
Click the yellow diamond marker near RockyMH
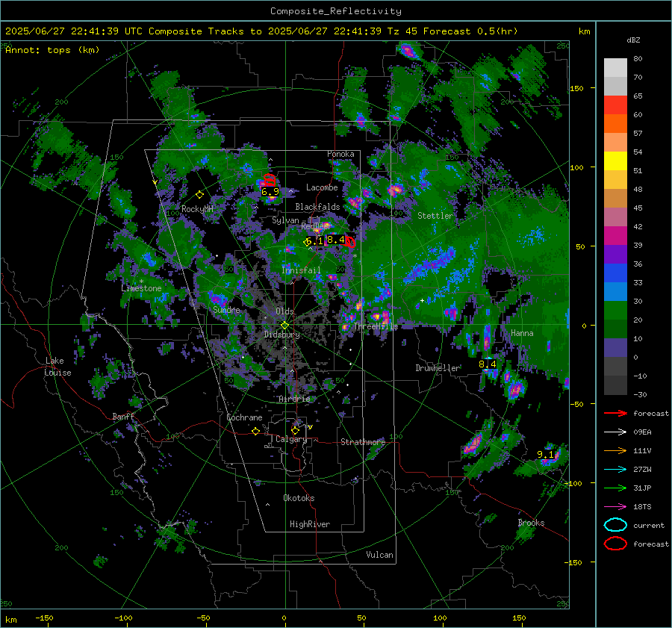pyautogui.click(x=199, y=195)
